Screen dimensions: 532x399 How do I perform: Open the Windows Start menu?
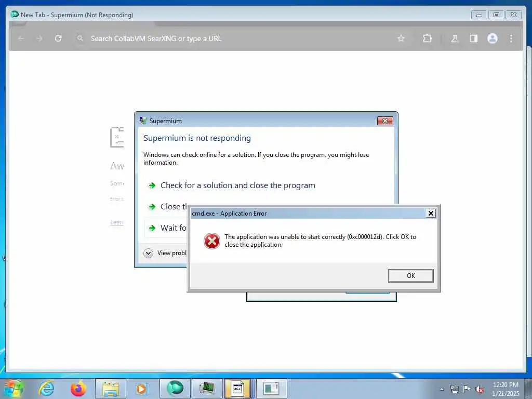click(14, 389)
